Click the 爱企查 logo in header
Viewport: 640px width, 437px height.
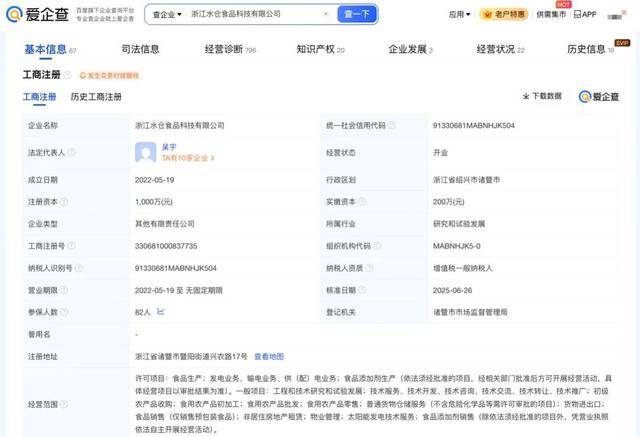click(40, 14)
